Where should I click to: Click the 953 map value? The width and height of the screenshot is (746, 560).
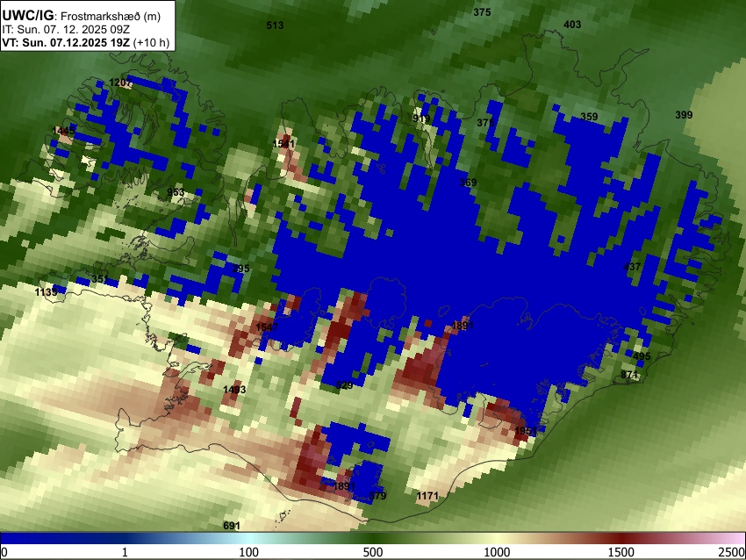[176, 192]
